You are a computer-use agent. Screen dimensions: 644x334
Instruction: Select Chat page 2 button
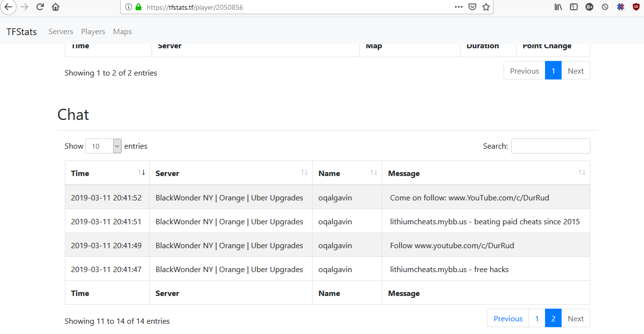pos(553,318)
